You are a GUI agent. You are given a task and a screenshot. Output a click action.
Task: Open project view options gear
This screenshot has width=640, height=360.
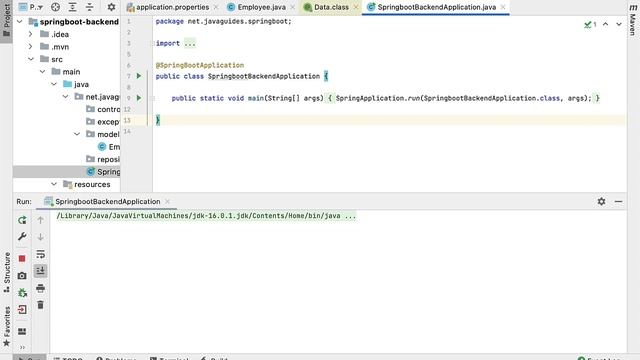(111, 7)
